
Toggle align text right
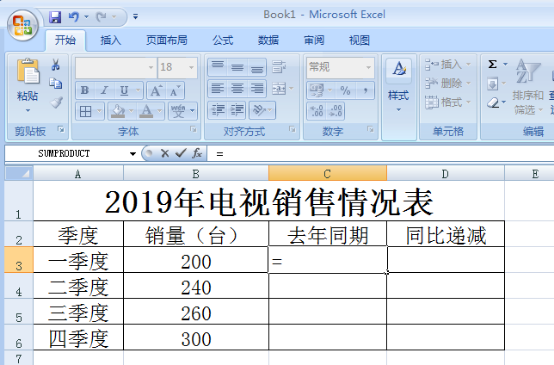(x=257, y=88)
